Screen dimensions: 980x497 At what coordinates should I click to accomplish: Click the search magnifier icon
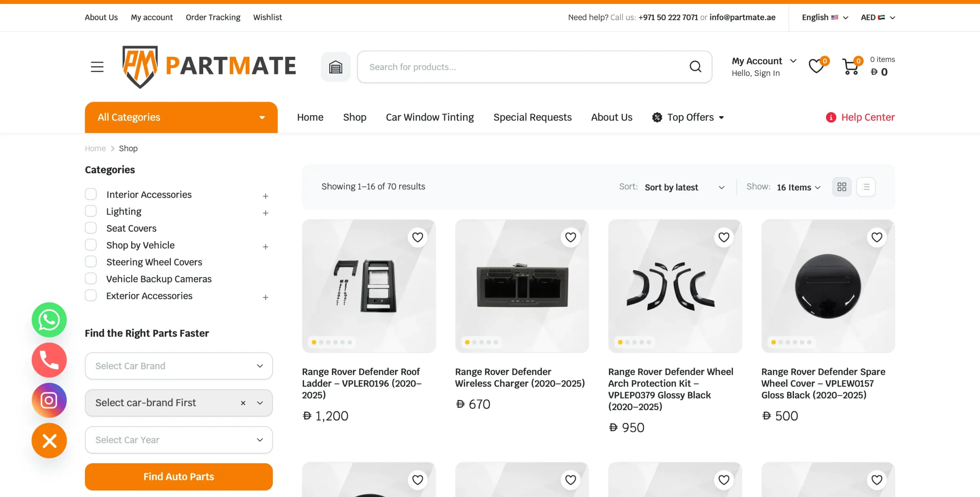pos(695,67)
